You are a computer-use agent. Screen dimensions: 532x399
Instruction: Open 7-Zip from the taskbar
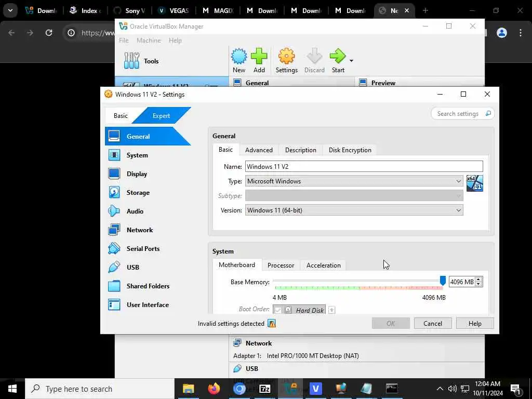pos(264,389)
